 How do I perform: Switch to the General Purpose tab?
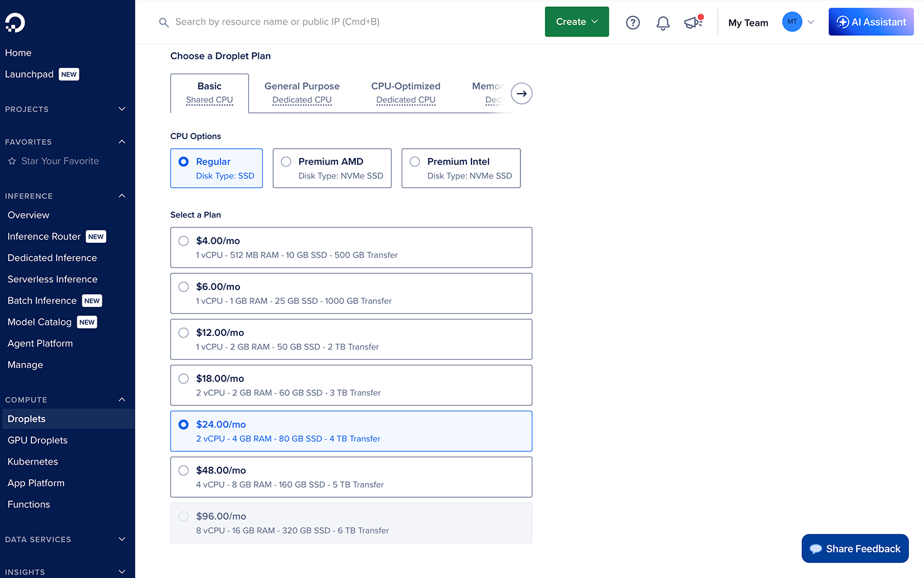302,93
